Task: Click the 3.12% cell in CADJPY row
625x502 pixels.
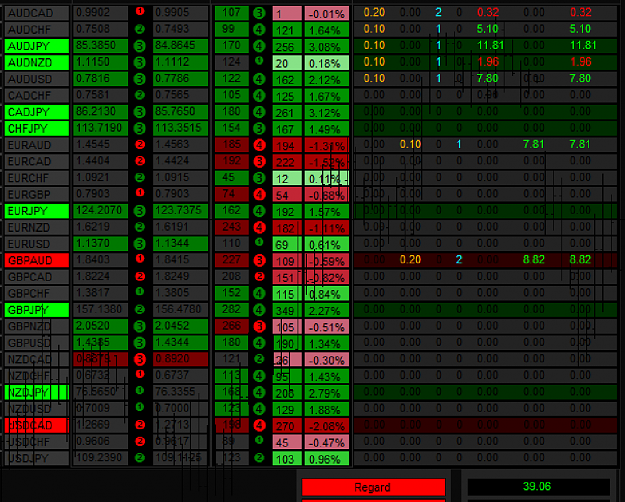Action: click(326, 112)
